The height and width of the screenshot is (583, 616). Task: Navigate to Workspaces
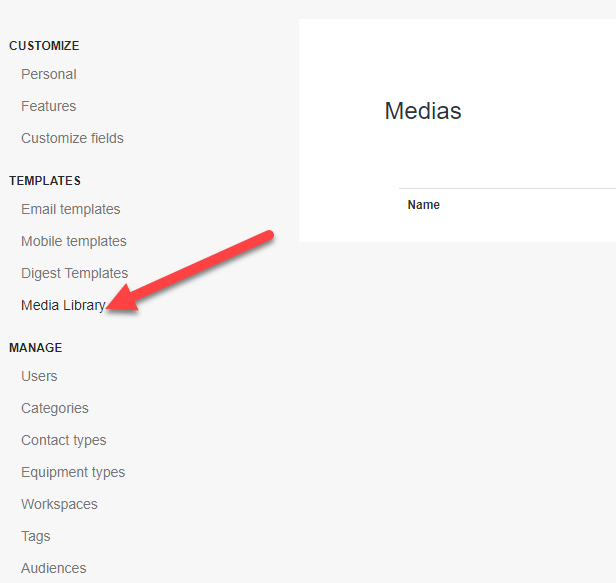coord(59,504)
